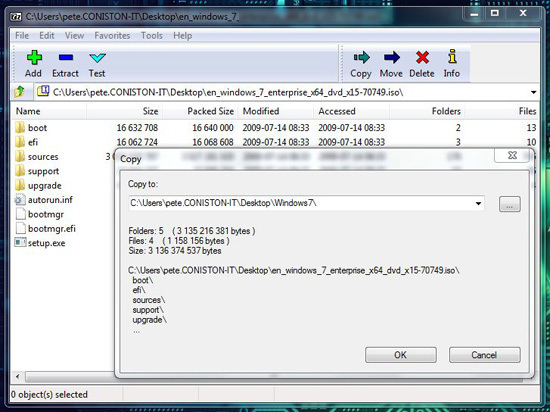Select the support folder icon
550x412 pixels.
[x=20, y=171]
